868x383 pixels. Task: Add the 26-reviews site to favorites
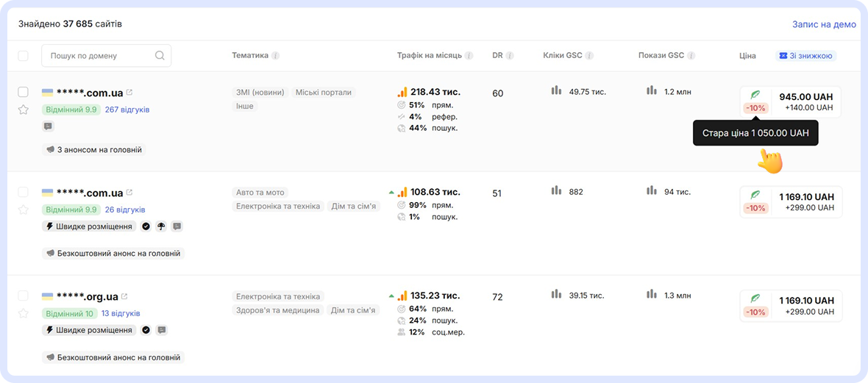coord(23,210)
